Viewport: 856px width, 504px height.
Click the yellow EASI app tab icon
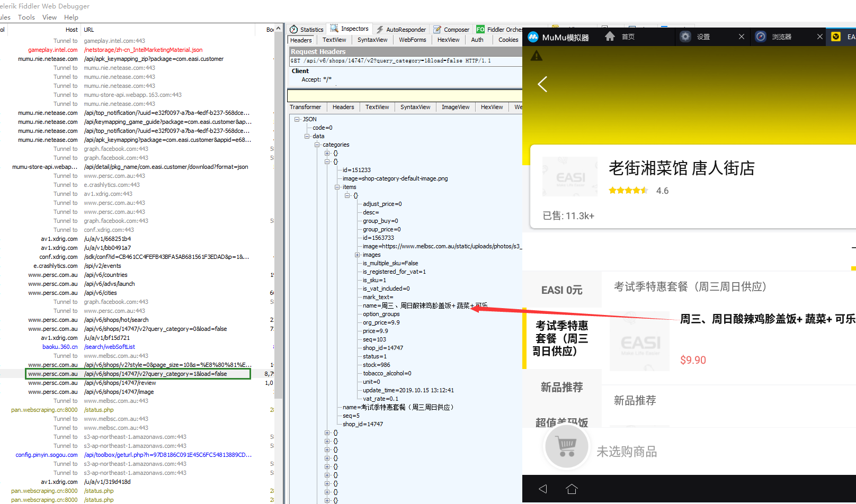coord(836,37)
